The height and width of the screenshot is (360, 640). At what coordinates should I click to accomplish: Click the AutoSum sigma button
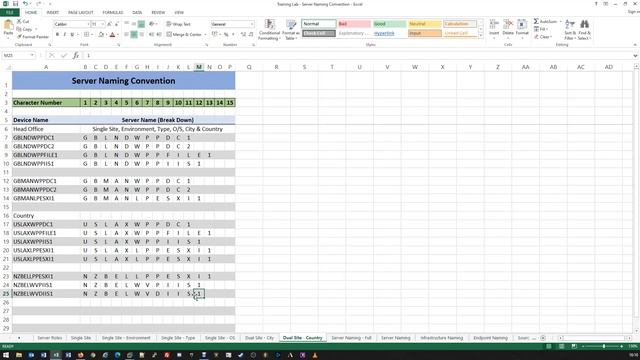pos(545,21)
